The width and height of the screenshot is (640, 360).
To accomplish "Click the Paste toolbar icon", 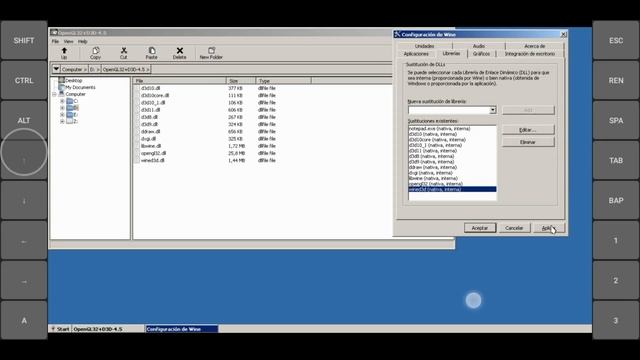I will (151, 53).
